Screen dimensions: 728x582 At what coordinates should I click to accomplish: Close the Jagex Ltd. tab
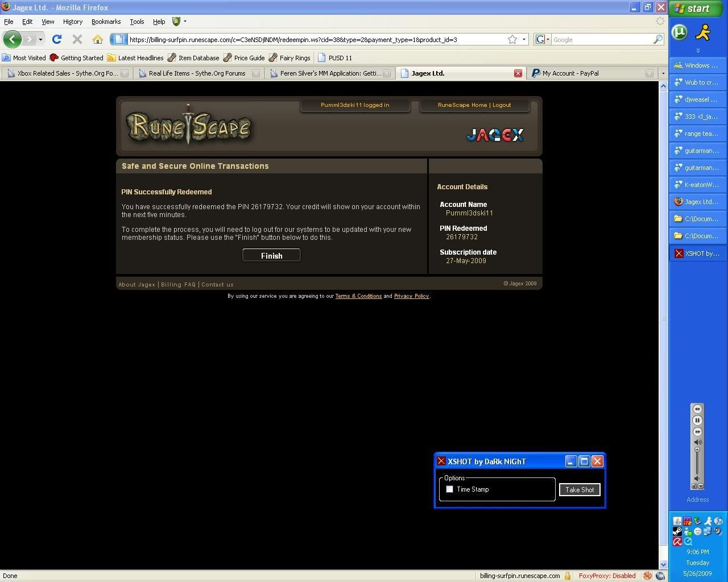[518, 73]
